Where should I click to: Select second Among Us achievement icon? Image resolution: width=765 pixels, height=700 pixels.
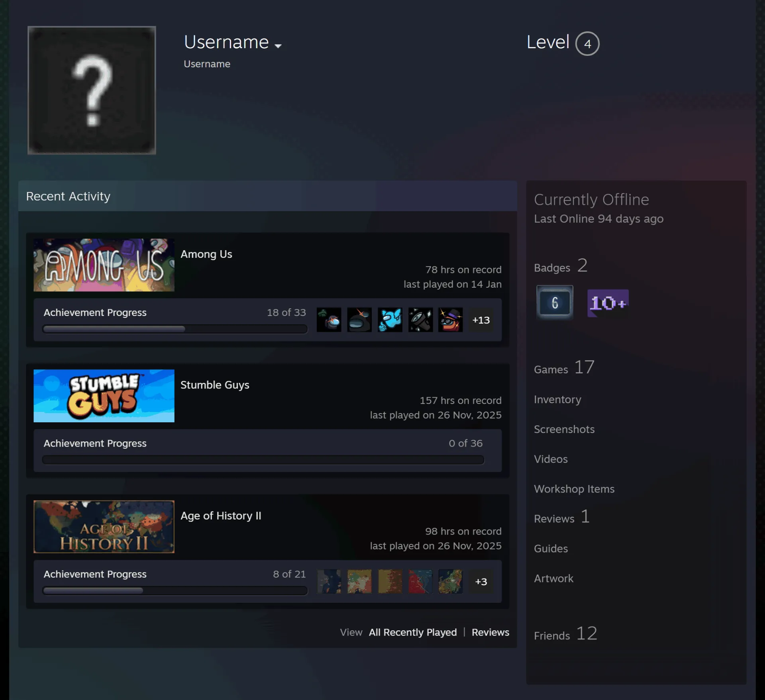pyautogui.click(x=359, y=320)
